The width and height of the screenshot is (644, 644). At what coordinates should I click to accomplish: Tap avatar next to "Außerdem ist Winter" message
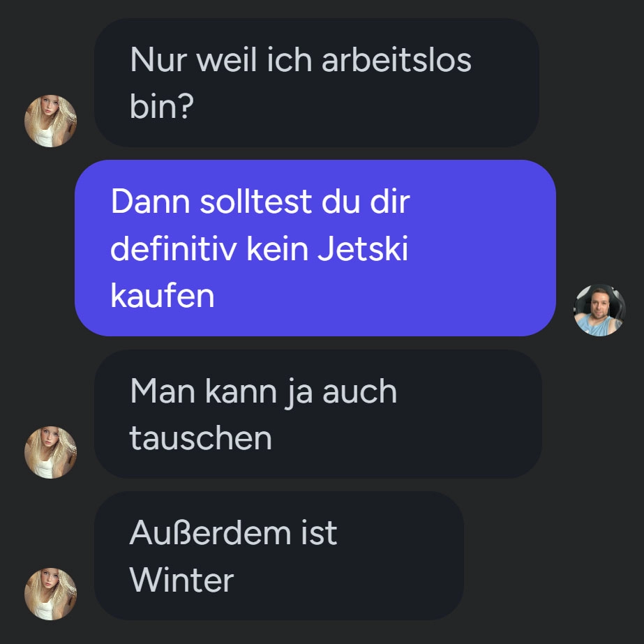(x=50, y=594)
